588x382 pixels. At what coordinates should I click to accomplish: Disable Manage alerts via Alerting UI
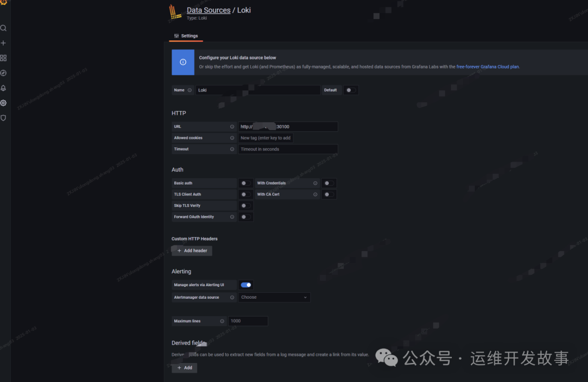pos(246,285)
